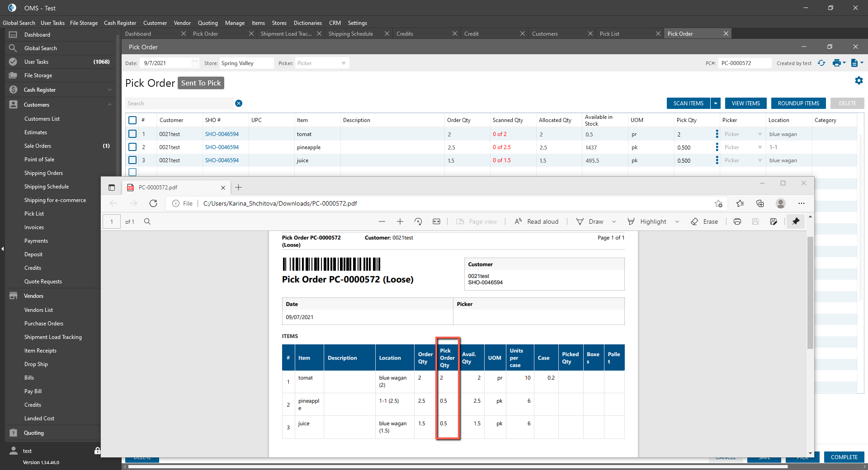Screen dimensions: 868x470
Task: Reload the PDF page in browser
Action: (x=153, y=203)
